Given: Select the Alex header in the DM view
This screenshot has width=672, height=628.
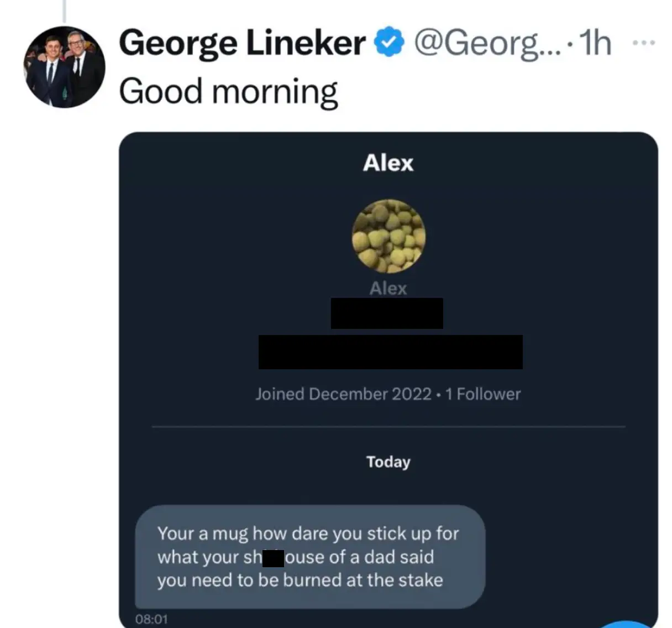Looking at the screenshot, I should click(388, 162).
